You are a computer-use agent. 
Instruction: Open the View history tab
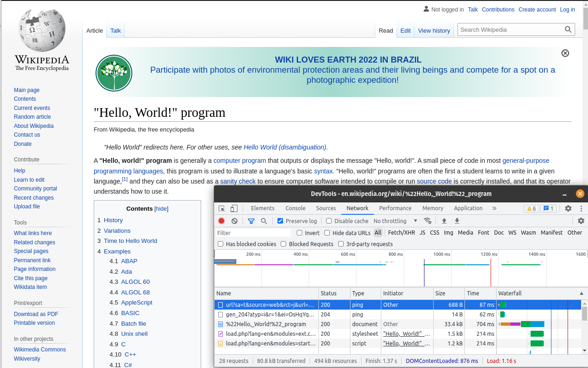(434, 30)
